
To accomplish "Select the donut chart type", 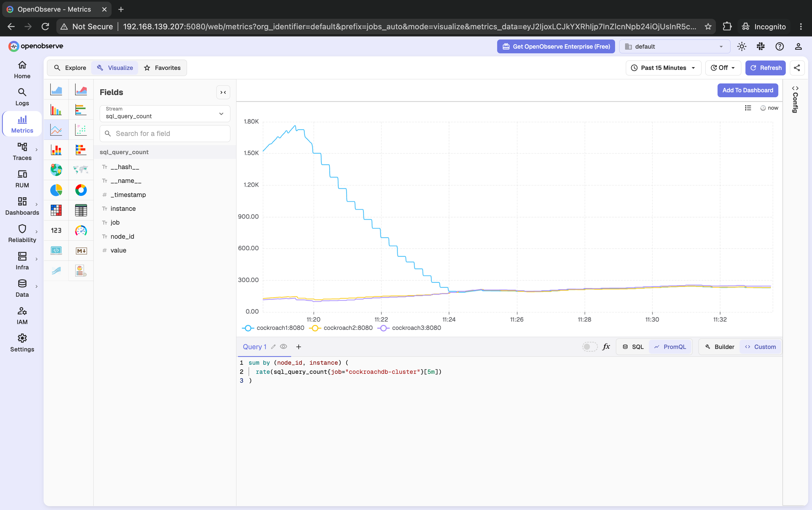I will tap(81, 190).
